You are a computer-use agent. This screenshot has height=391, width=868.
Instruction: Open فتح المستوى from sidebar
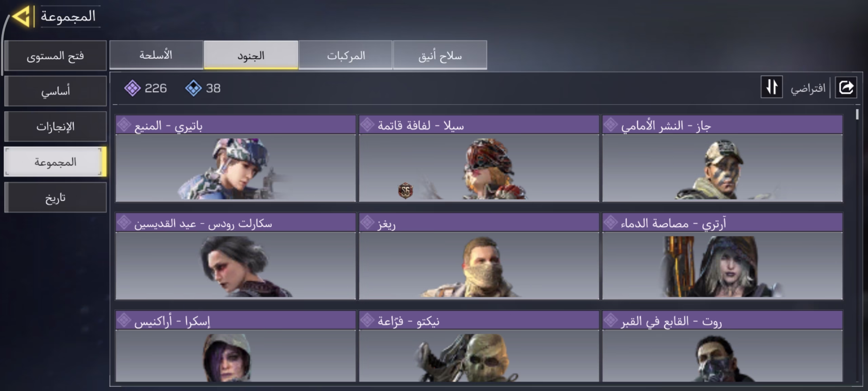click(x=55, y=56)
